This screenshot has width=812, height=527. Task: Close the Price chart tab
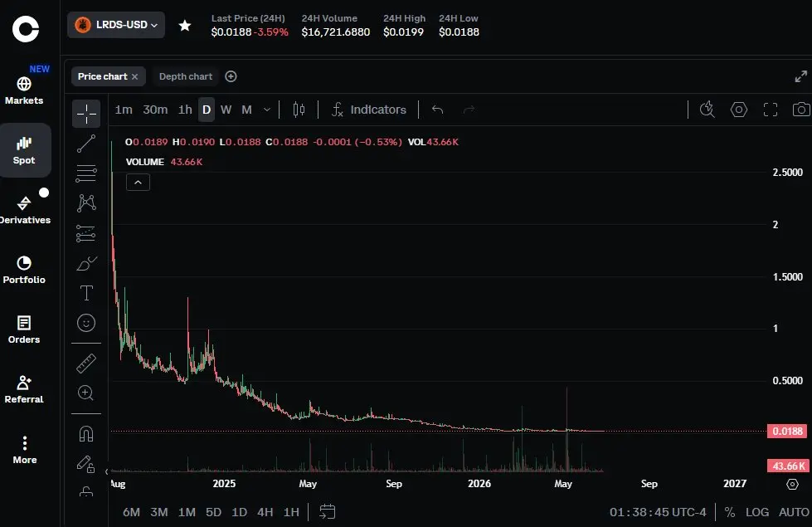(134, 76)
